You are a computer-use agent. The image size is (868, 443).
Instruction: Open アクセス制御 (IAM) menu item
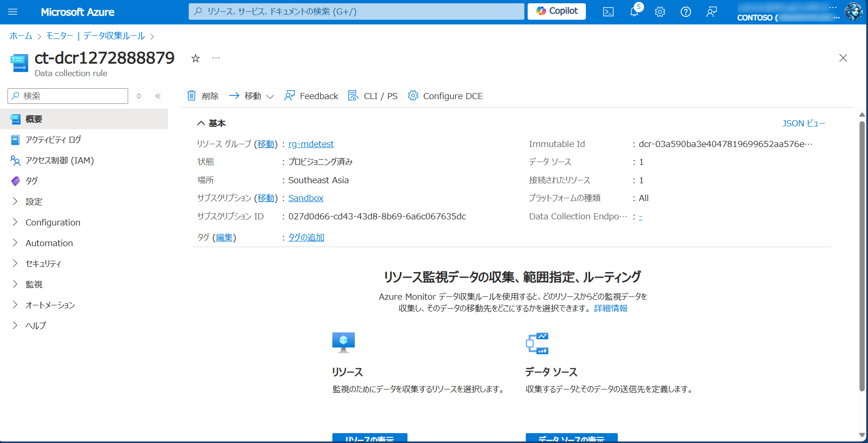click(59, 161)
